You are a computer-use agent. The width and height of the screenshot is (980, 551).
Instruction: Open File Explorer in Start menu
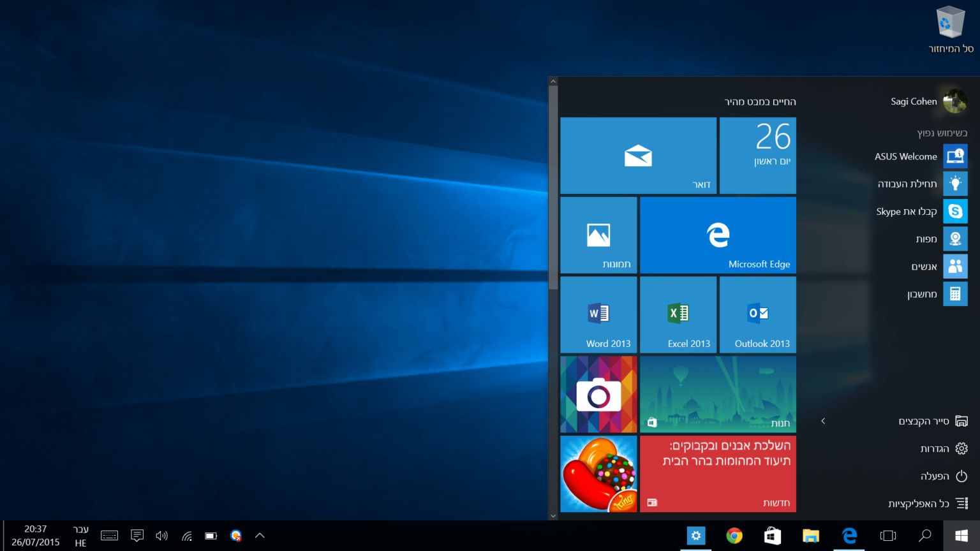(933, 421)
